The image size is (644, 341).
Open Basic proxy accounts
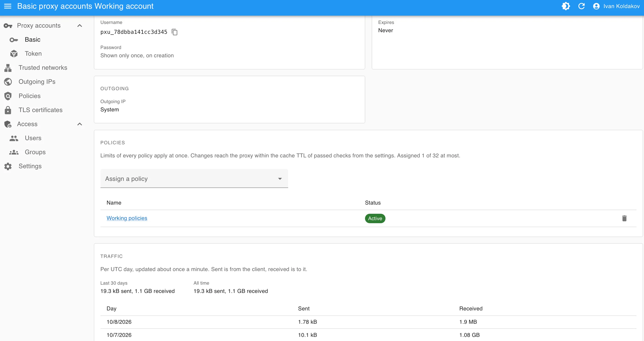(x=32, y=40)
